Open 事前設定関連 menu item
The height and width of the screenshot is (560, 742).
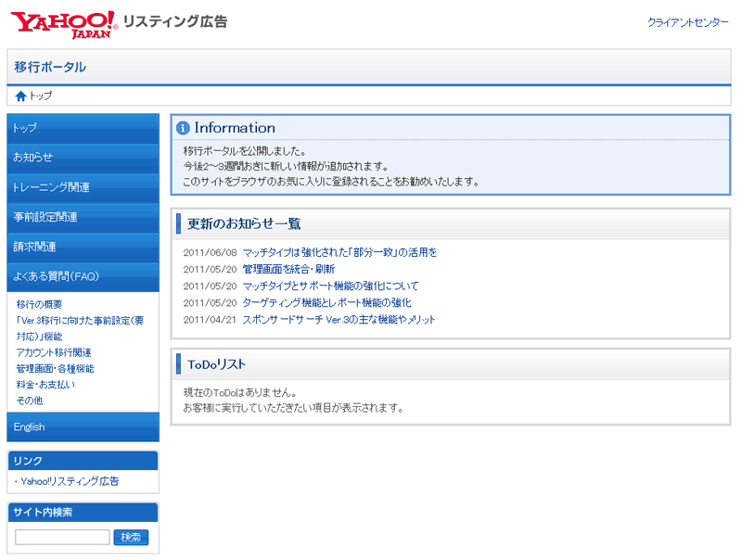pyautogui.click(x=83, y=217)
